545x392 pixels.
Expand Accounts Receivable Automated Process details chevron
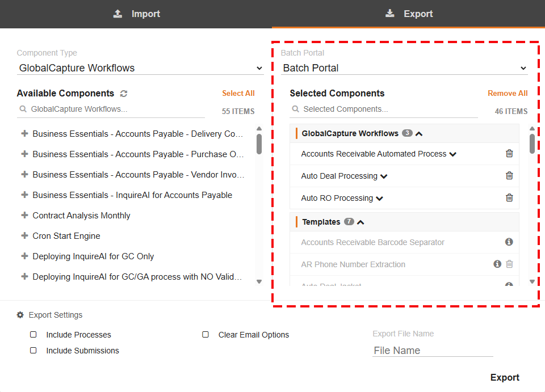click(453, 154)
